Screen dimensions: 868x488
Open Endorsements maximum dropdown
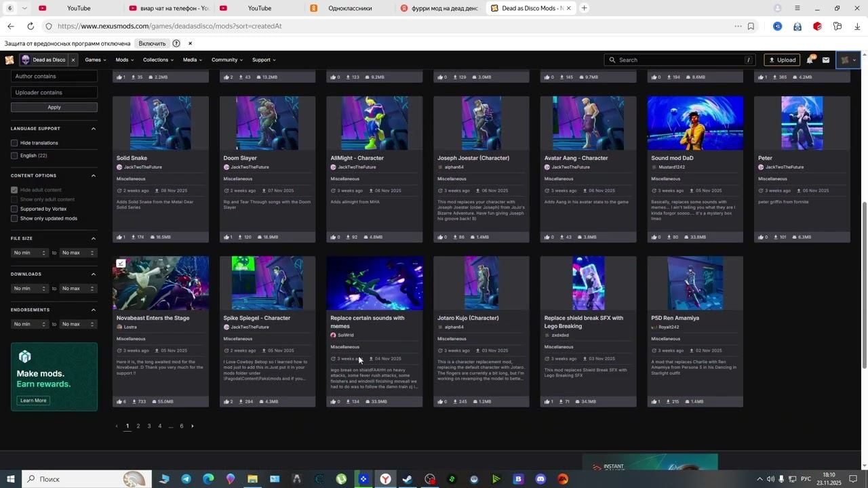(x=79, y=324)
